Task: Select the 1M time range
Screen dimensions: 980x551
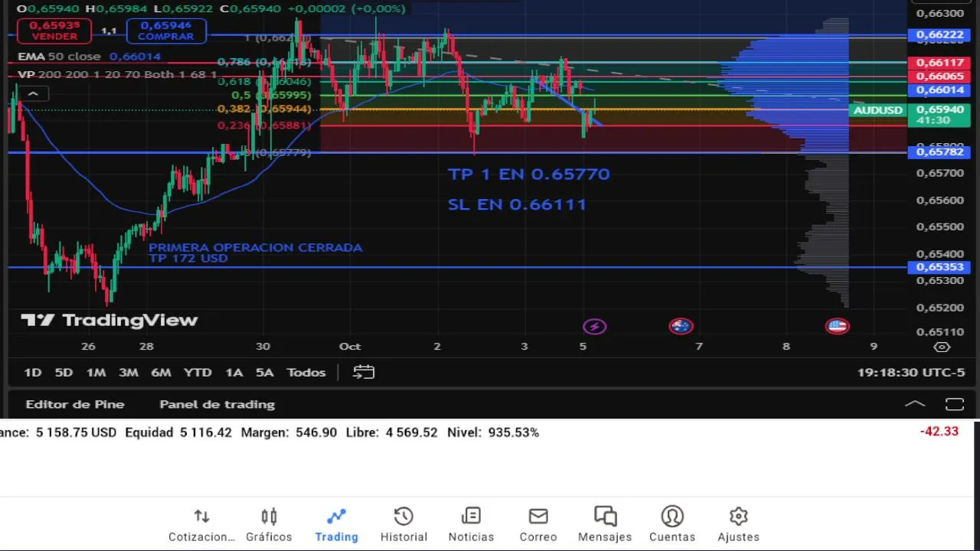Action: [x=96, y=373]
